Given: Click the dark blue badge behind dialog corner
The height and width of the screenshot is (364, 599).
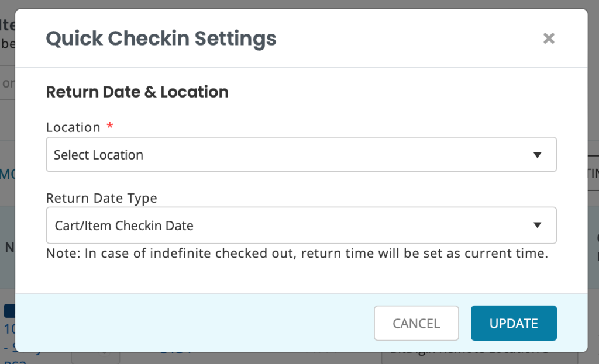Looking at the screenshot, I should click(x=9, y=311).
